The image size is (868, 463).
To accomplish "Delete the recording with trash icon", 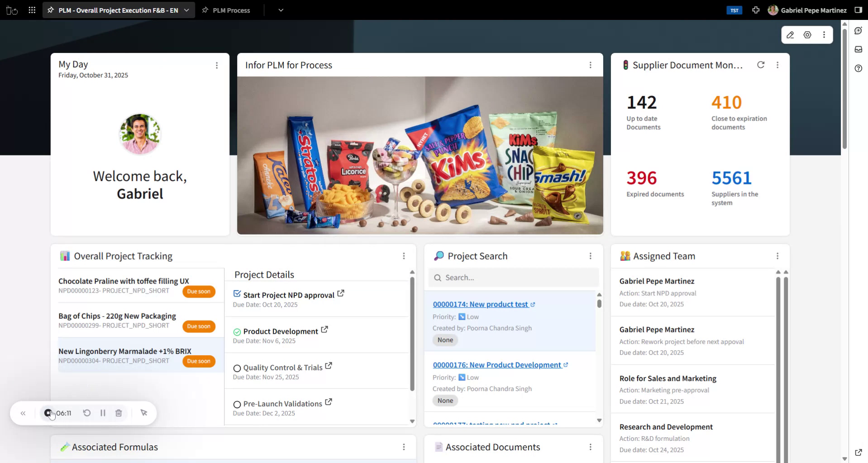I will point(119,413).
